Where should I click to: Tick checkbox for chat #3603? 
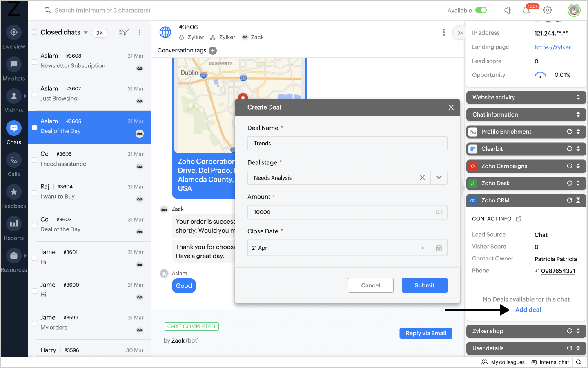pyautogui.click(x=35, y=226)
